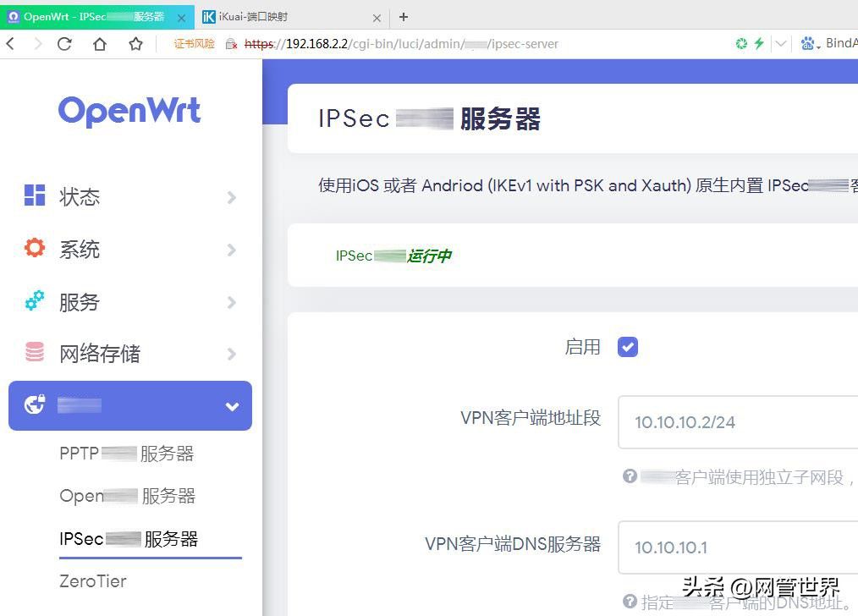This screenshot has height=616, width=858.
Task: Click the 网络存储 database icon
Action: [x=35, y=352]
